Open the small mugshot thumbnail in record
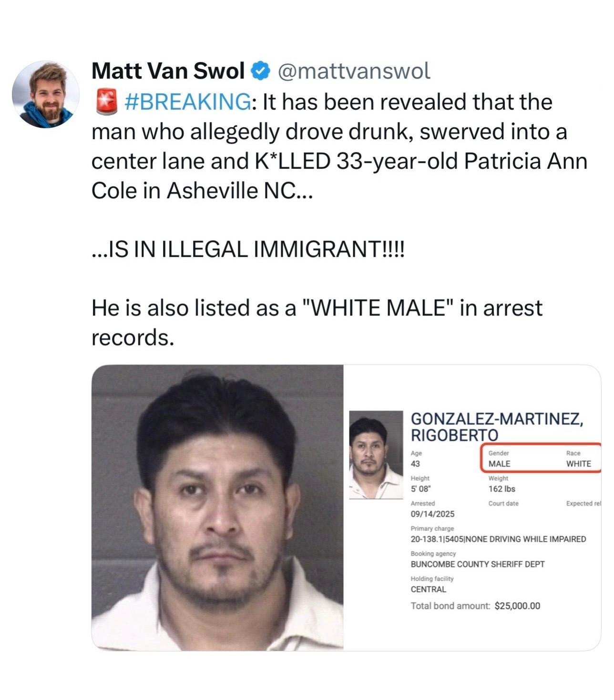 tap(376, 455)
